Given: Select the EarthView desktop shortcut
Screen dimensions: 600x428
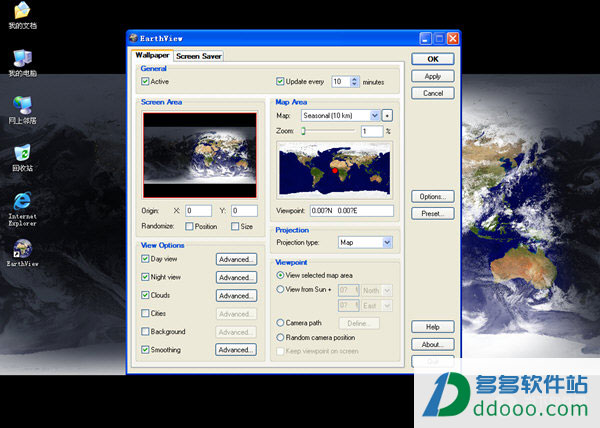Looking at the screenshot, I should (22, 253).
